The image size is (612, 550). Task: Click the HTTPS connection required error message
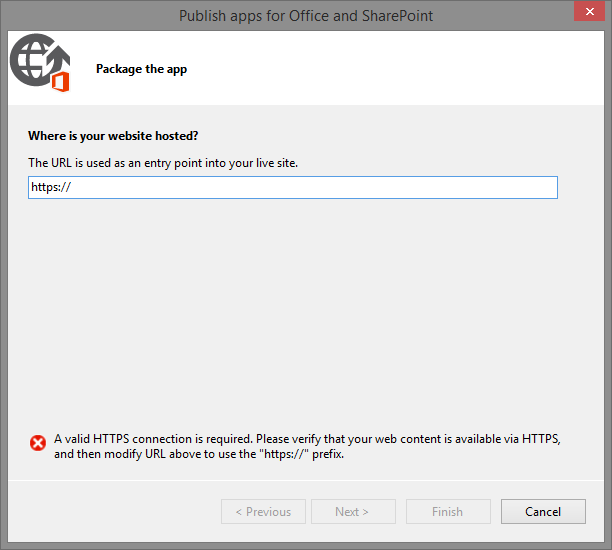(305, 438)
